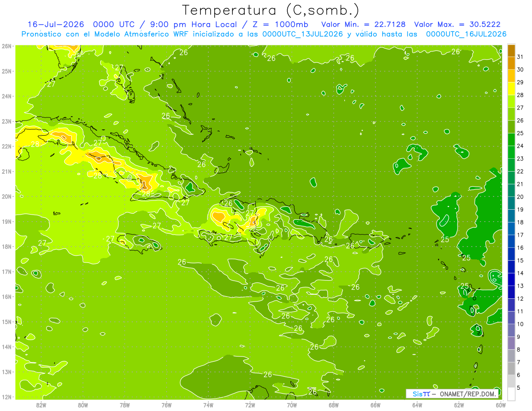532x411 pixels.
Task: Click the "18N" latitude axis label
Action: tap(7, 247)
